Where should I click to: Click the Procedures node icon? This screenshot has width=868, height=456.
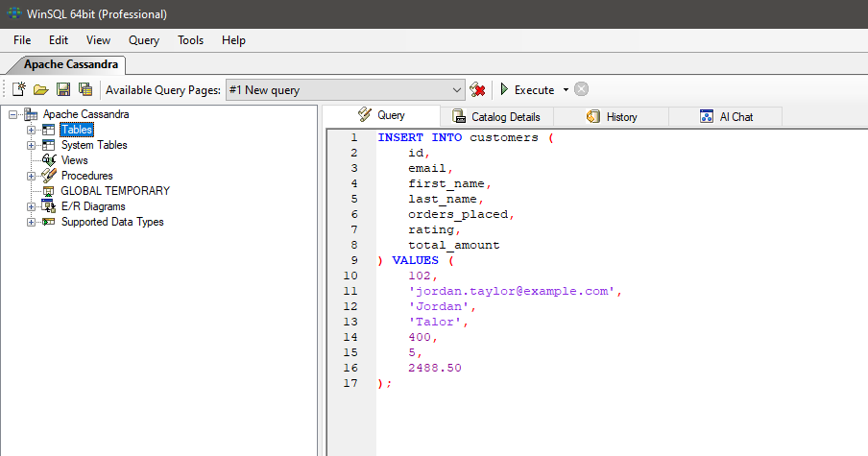pos(49,176)
